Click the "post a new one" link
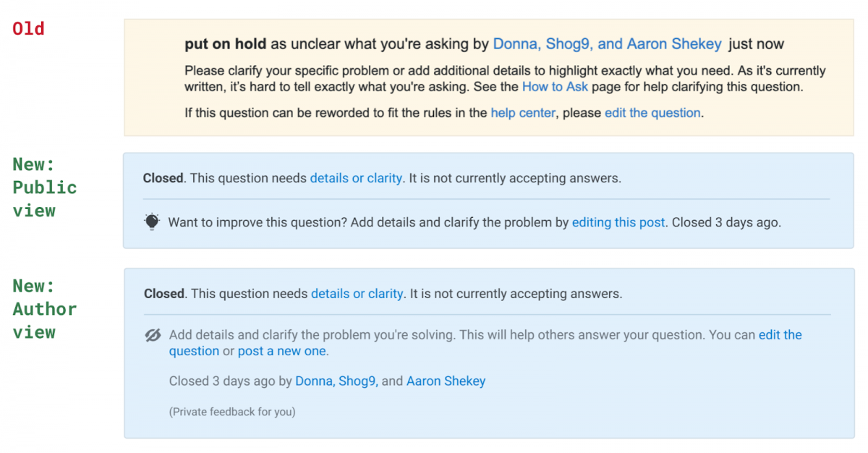Image resolution: width=868 pixels, height=453 pixels. click(282, 351)
